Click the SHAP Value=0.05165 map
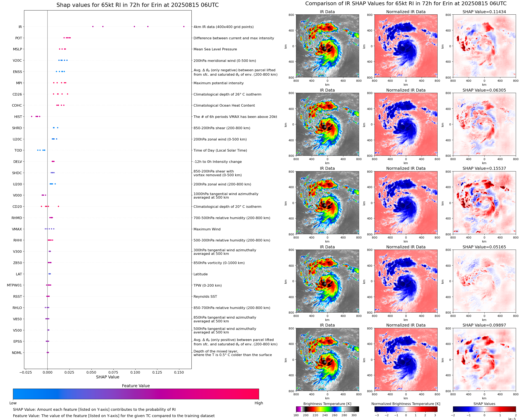521x420 pixels. pos(484,281)
